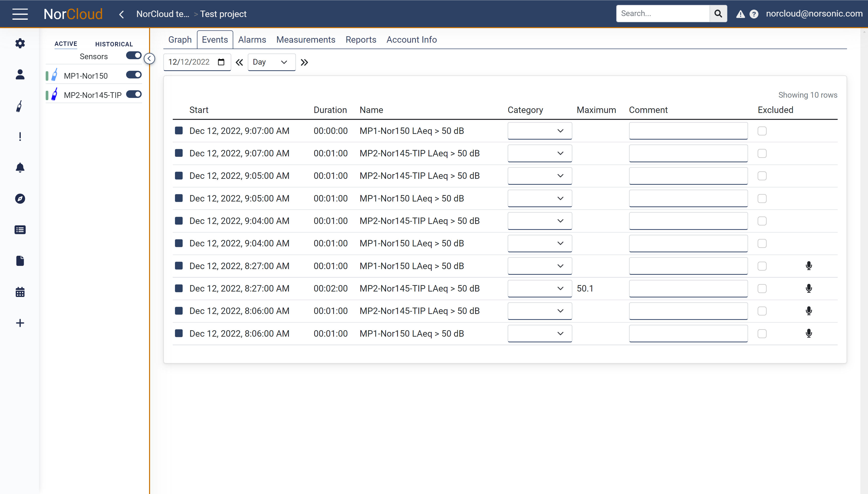This screenshot has width=868, height=494.
Task: Open the warning triangle notifications
Action: tap(740, 14)
